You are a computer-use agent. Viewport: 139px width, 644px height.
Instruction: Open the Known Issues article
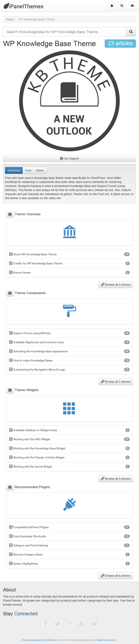point(22,272)
